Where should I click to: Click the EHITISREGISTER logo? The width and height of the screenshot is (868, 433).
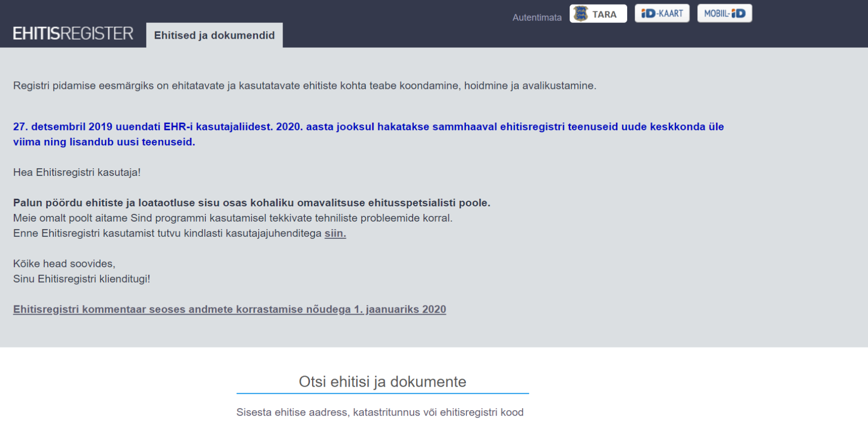pos(73,34)
